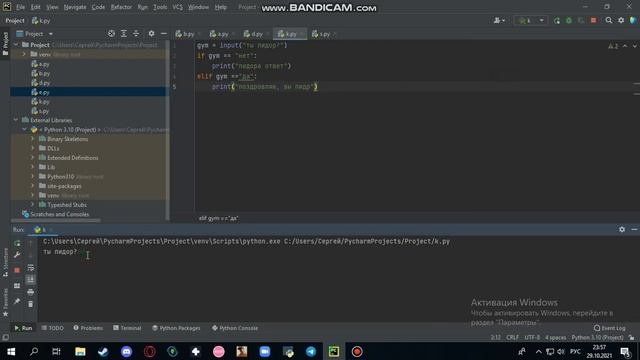The height and width of the screenshot is (360, 640).
Task: Clear console with trash icon
Action: [31, 304]
